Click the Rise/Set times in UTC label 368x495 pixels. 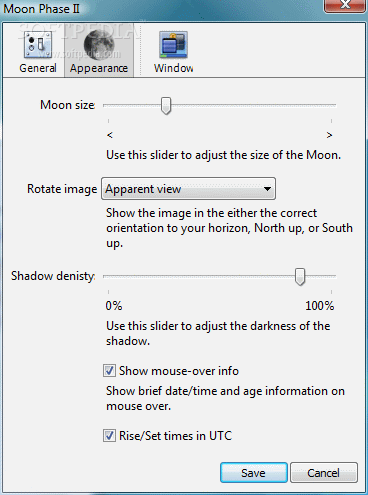pos(175,436)
